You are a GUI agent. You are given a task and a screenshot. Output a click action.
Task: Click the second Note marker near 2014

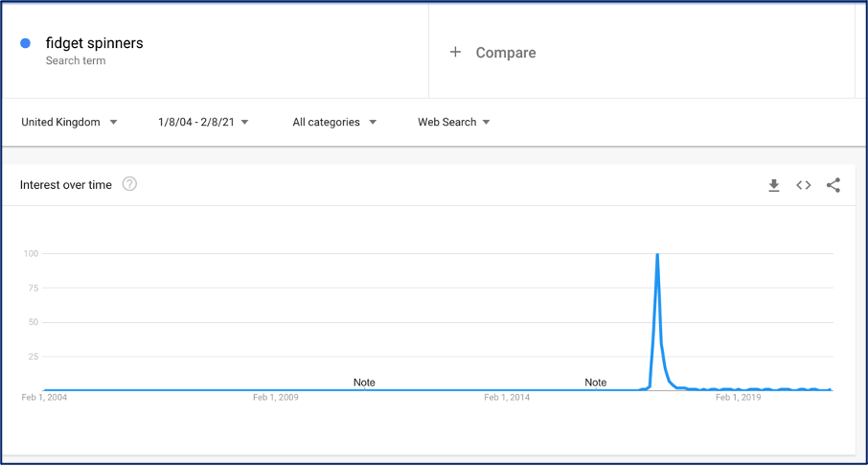coord(596,383)
